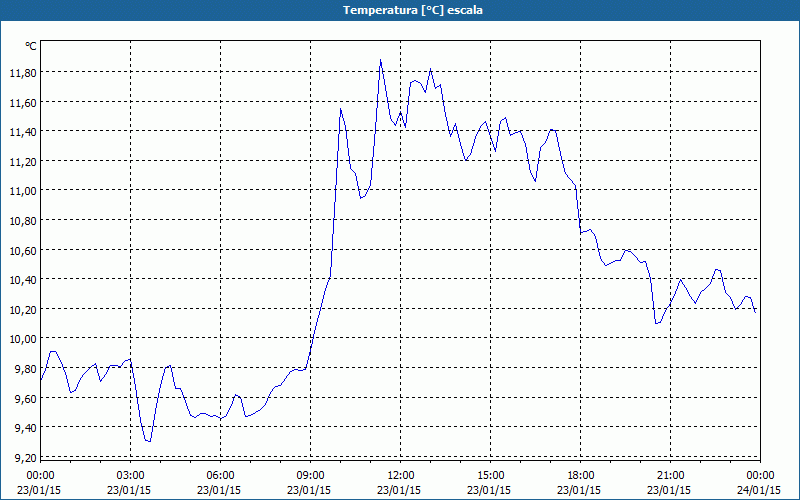Click the 23/01/15 date under 09:00
This screenshot has width=800, height=500.
(x=309, y=490)
